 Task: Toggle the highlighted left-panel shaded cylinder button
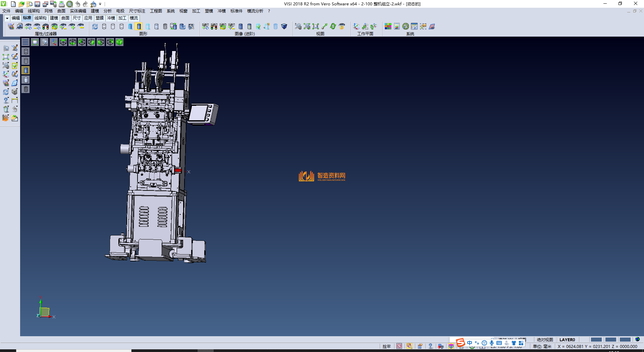point(26,70)
